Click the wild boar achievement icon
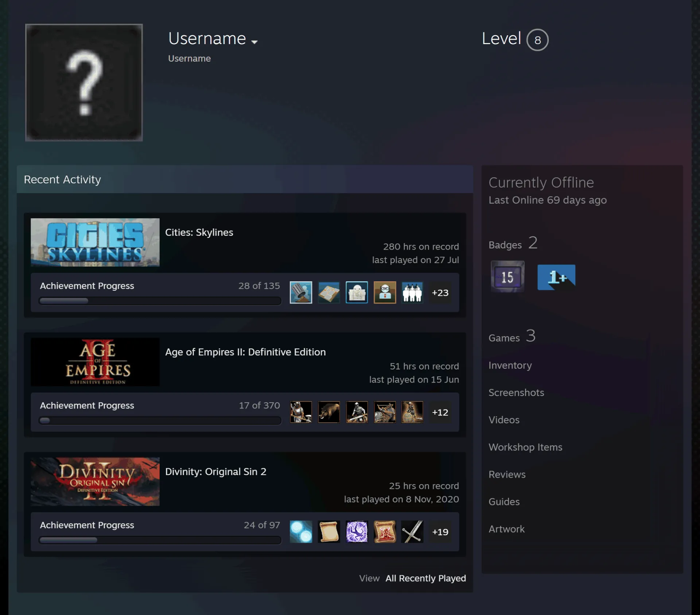The image size is (700, 615). pos(329,412)
